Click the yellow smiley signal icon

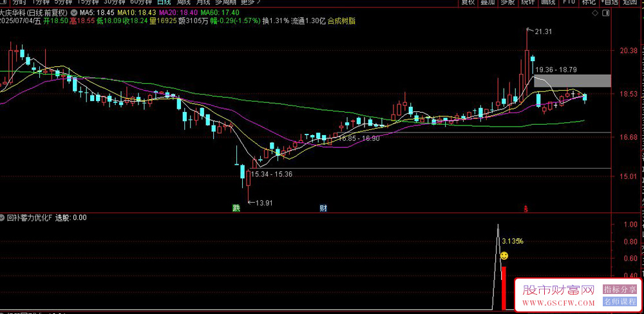tap(504, 255)
